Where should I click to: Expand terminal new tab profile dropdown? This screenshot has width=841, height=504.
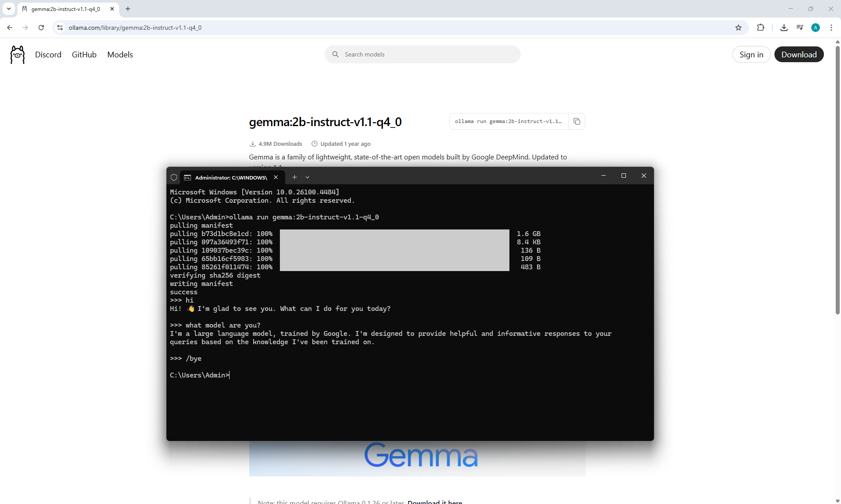(307, 177)
